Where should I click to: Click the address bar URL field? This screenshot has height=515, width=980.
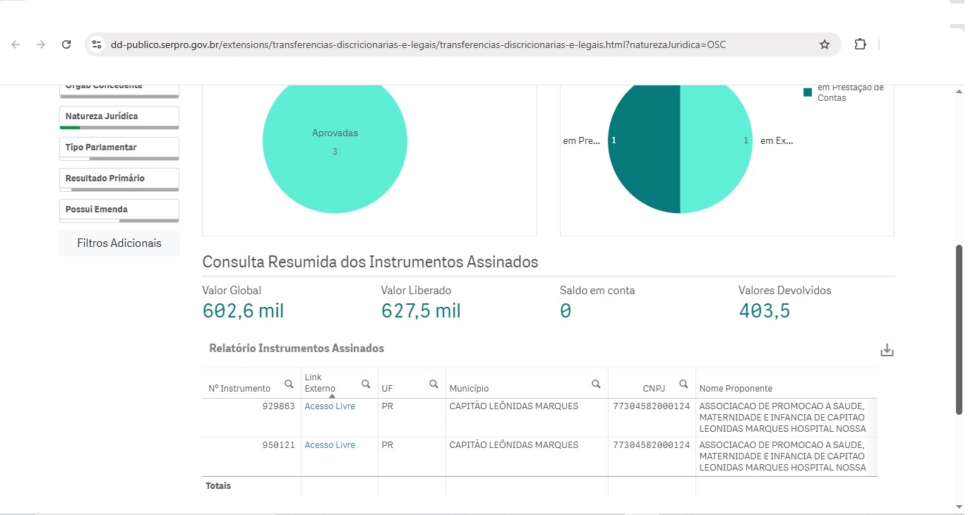point(418,44)
